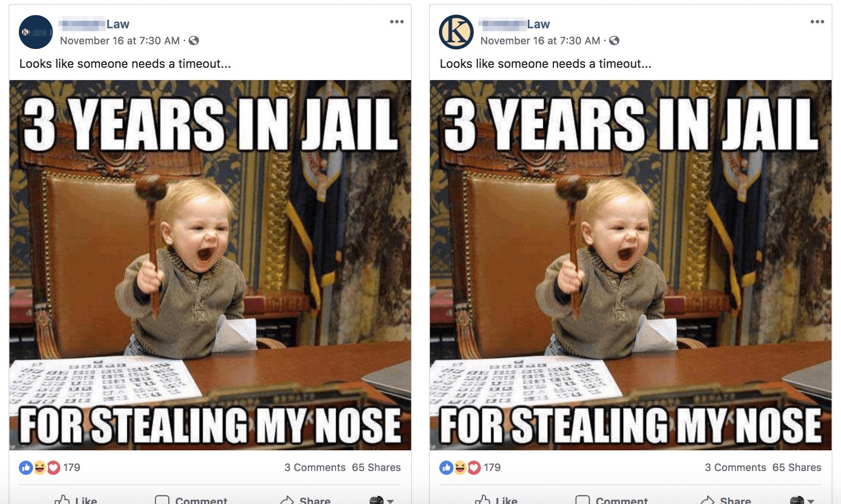Click the Comment button on the left post
Image resolution: width=841 pixels, height=504 pixels.
click(191, 499)
